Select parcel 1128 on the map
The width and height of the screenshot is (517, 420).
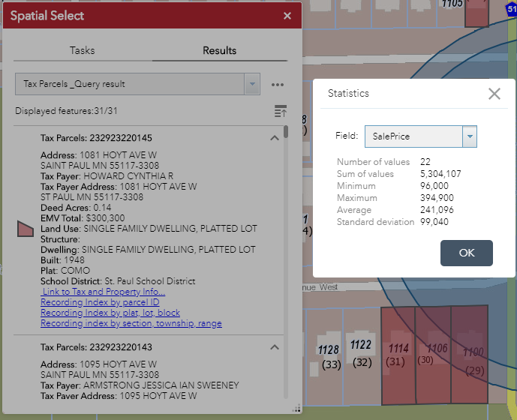328,356
